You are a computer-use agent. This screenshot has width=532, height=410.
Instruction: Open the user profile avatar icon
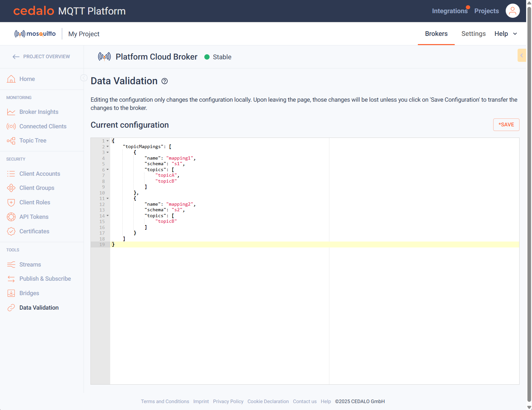512,11
